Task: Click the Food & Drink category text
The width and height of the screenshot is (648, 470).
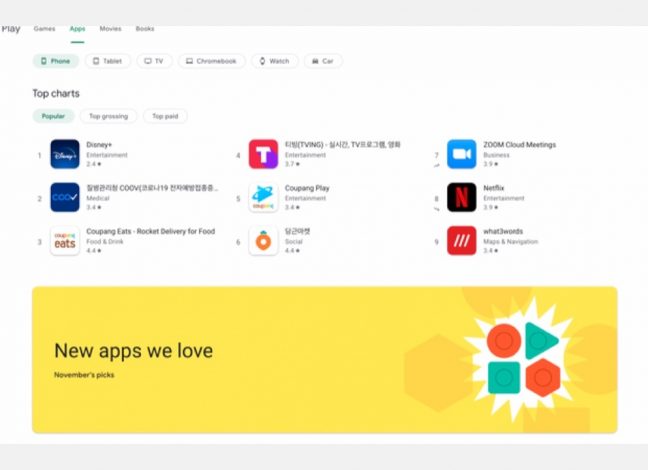Action: [x=105, y=241]
